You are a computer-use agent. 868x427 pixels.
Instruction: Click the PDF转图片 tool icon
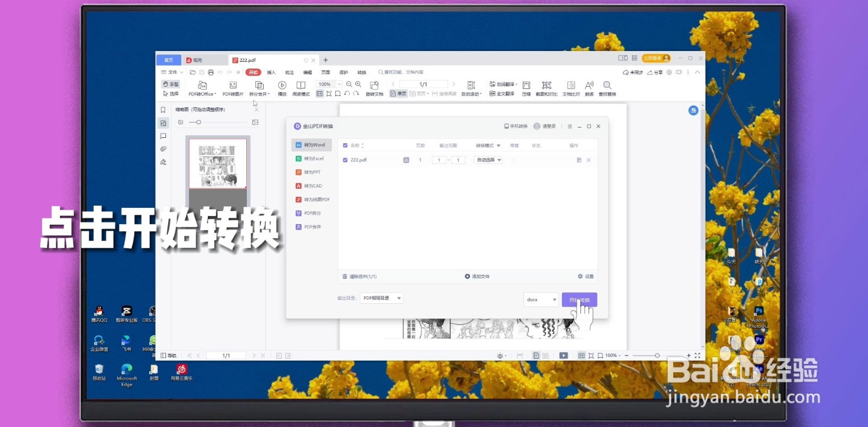(233, 85)
